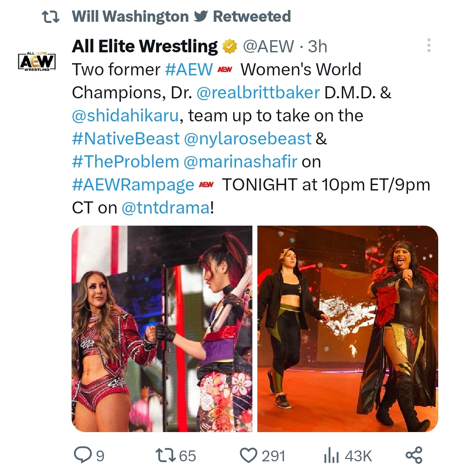The width and height of the screenshot is (452, 476).
Task: Retweet this AEW post
Action: click(x=165, y=455)
